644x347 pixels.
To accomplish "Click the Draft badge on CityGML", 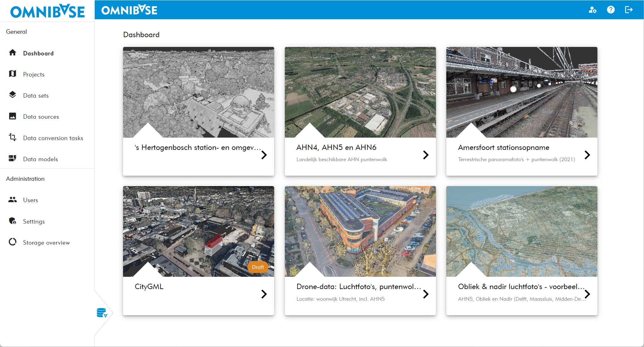I will pyautogui.click(x=258, y=267).
